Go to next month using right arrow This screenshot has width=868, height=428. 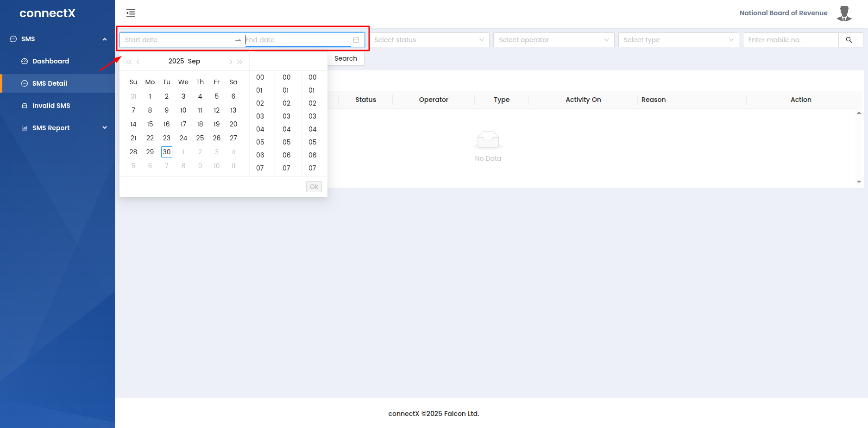coord(230,62)
